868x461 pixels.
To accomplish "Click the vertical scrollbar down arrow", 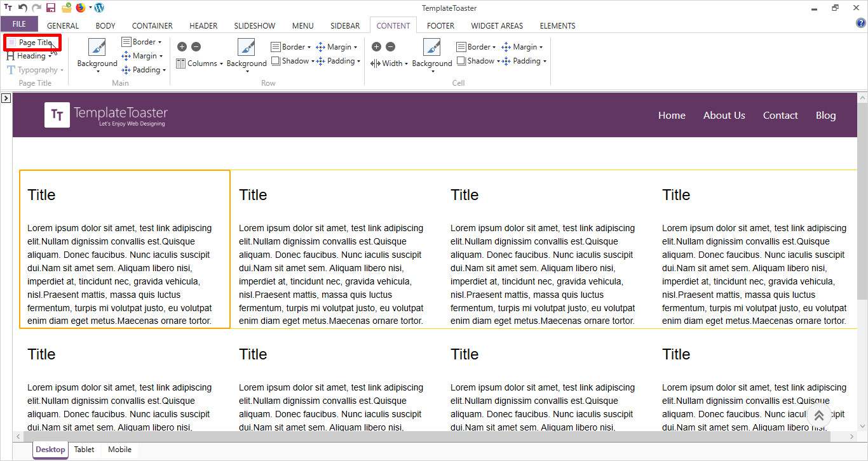I will 862,427.
